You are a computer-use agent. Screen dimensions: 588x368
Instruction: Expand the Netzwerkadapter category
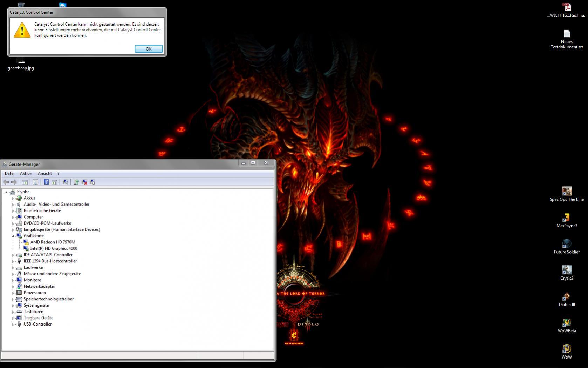(13, 287)
